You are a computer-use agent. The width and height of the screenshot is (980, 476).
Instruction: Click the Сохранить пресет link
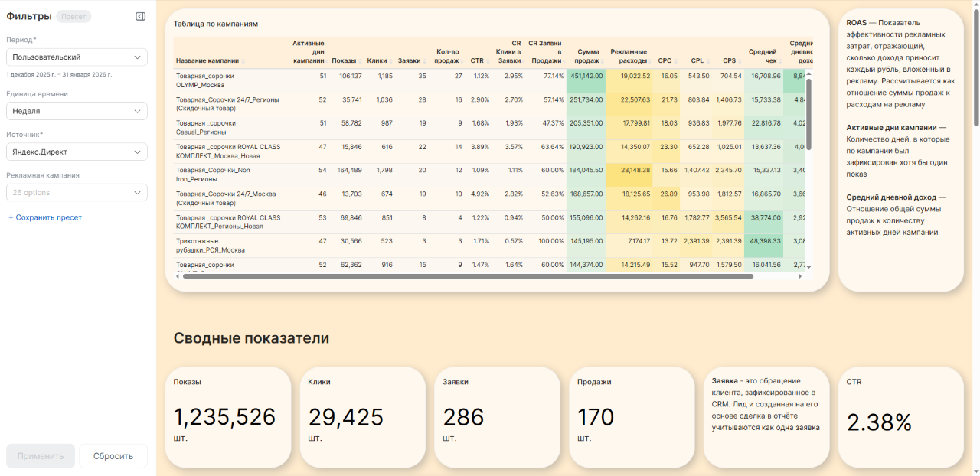(45, 217)
